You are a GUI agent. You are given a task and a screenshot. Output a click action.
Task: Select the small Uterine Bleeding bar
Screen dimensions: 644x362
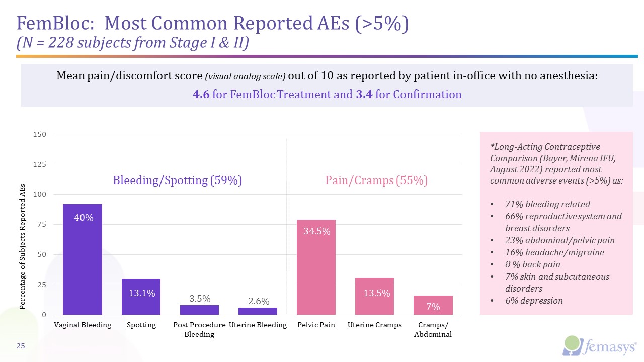coord(258,311)
